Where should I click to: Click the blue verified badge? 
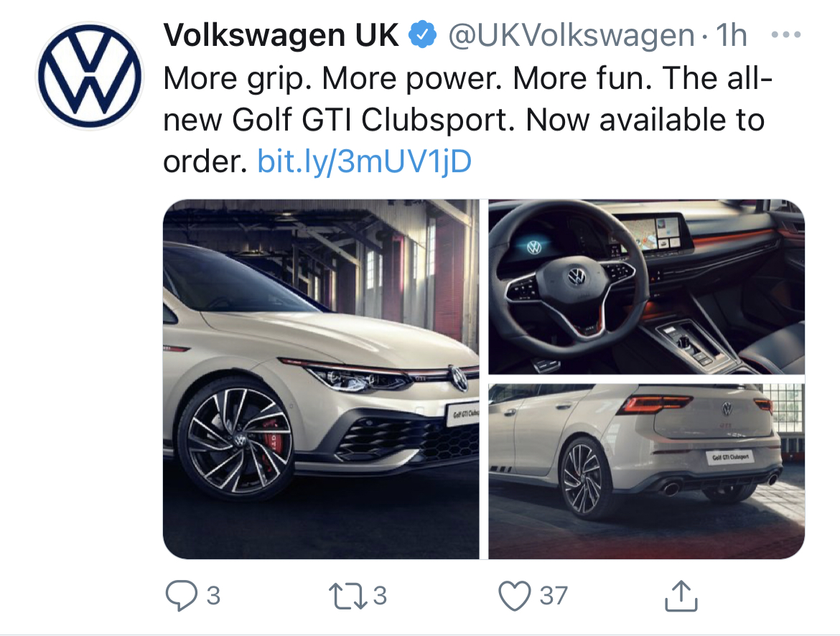423,34
